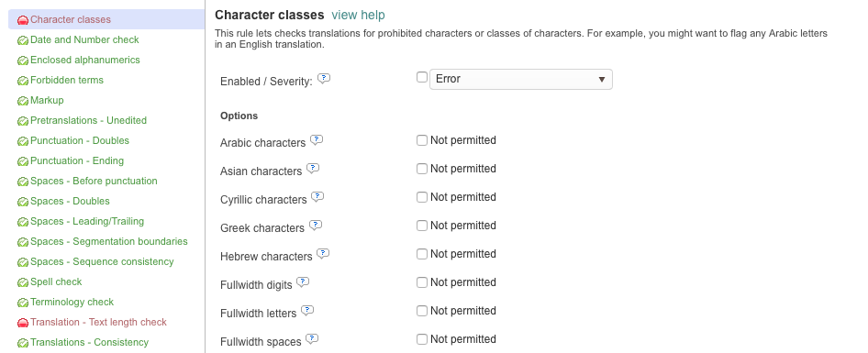Open help bubble next to Hebrew characters
This screenshot has width=868, height=353.
(x=323, y=253)
